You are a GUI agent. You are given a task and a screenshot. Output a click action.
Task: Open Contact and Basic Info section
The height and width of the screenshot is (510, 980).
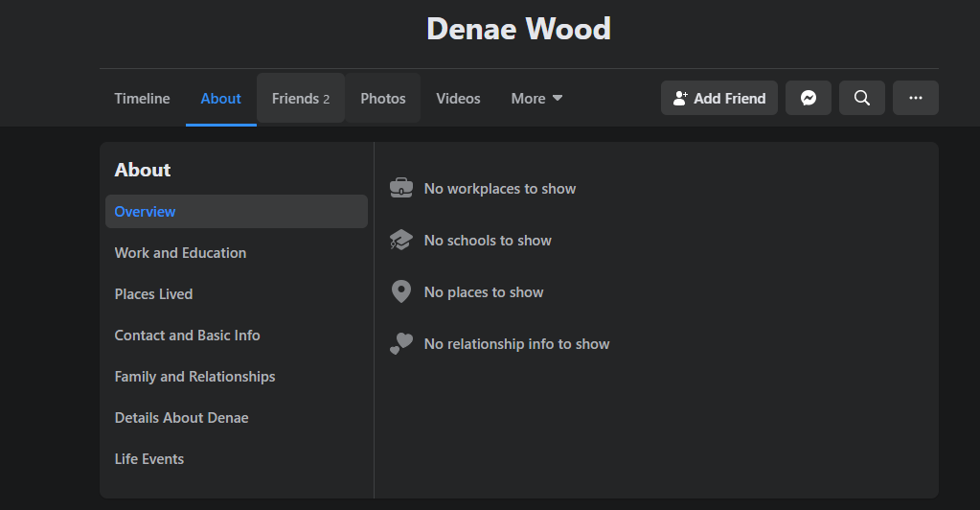pyautogui.click(x=237, y=336)
